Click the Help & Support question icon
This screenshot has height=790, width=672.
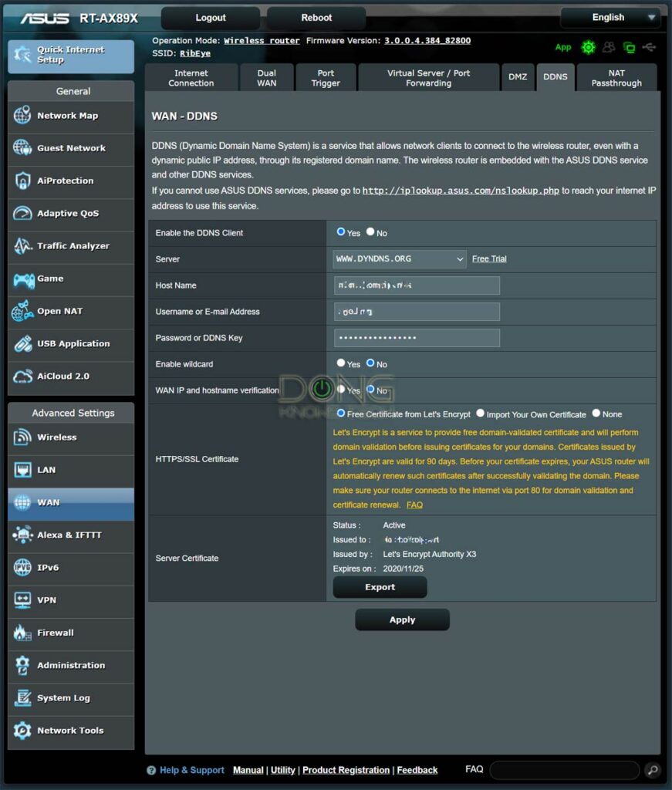(x=151, y=771)
